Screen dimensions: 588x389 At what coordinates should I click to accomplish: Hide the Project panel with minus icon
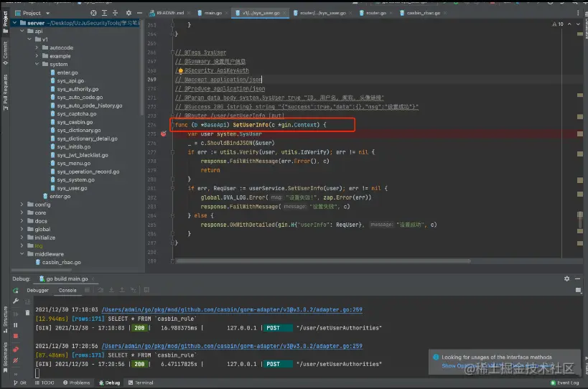pos(139,13)
